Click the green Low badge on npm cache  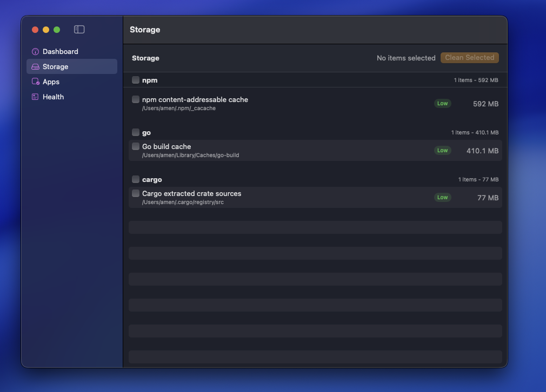click(443, 103)
